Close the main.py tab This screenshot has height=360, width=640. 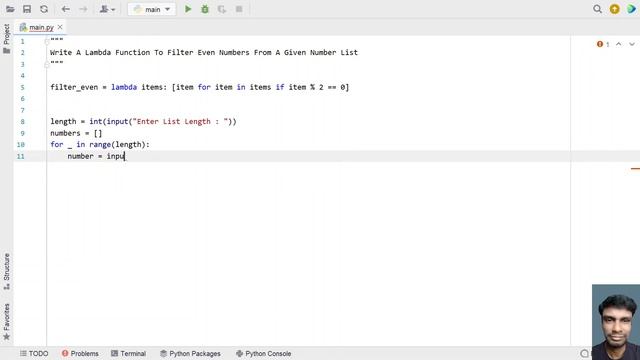pyautogui.click(x=60, y=27)
